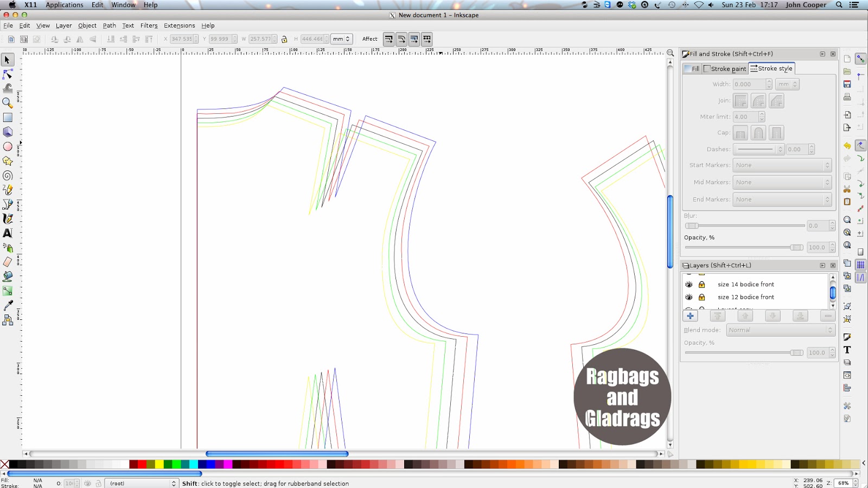
Task: Click the Undo arrow icon
Action: tap(847, 145)
